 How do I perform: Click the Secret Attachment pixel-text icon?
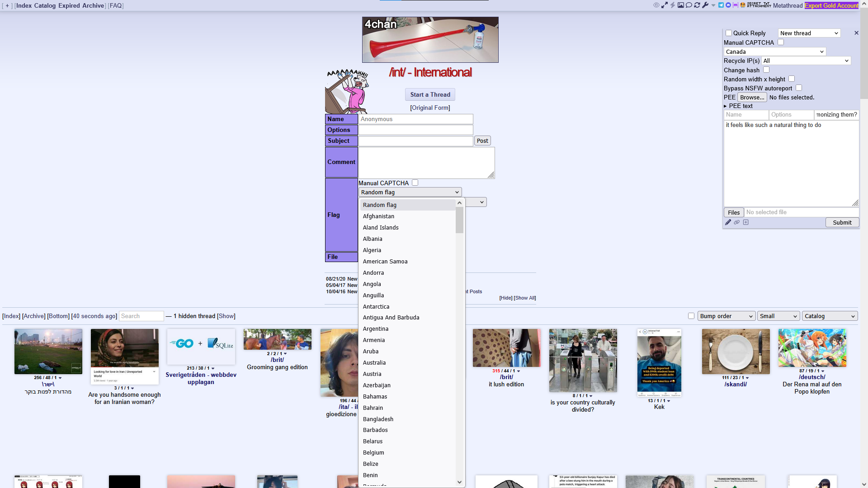pyautogui.click(x=759, y=5)
